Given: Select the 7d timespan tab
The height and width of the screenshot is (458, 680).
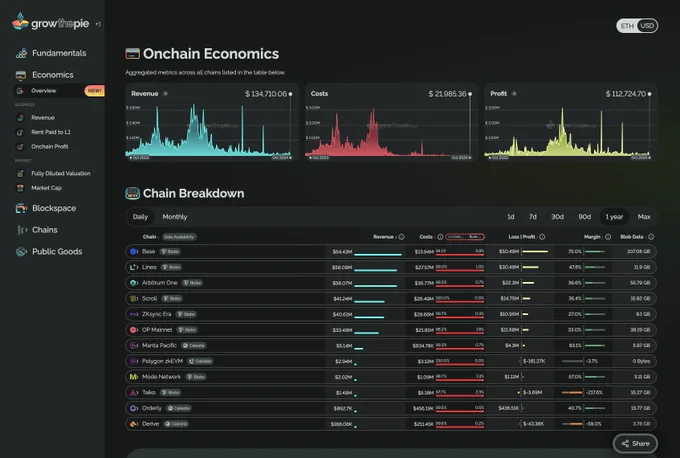Looking at the screenshot, I should (533, 217).
